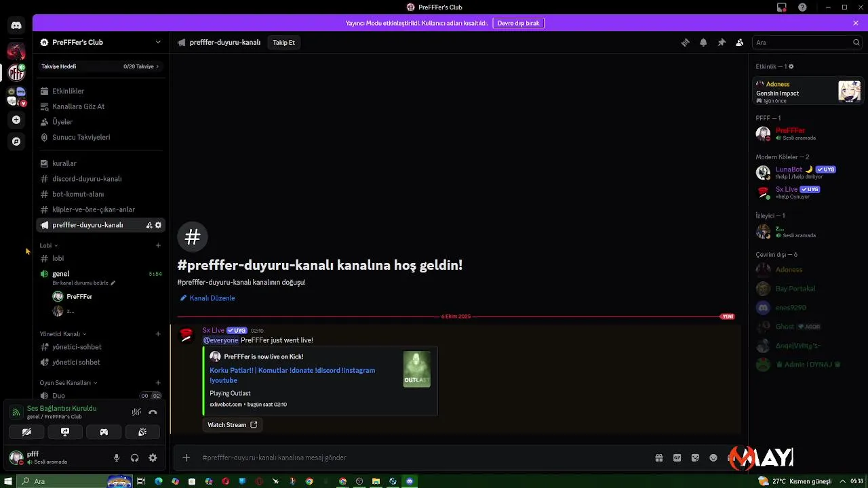Open the message attachment plus icon
The height and width of the screenshot is (488, 868).
coord(186,457)
